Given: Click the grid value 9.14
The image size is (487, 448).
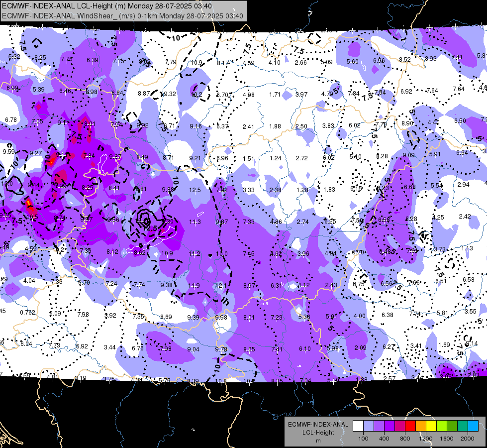Looking at the screenshot, I should 472,343.
